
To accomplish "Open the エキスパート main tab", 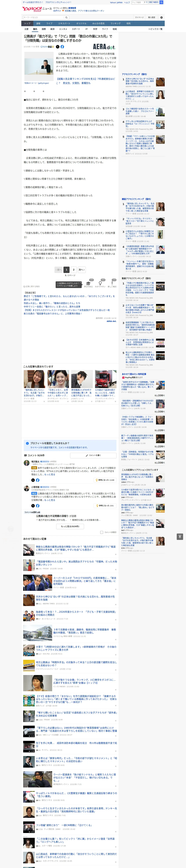I will point(64,24).
